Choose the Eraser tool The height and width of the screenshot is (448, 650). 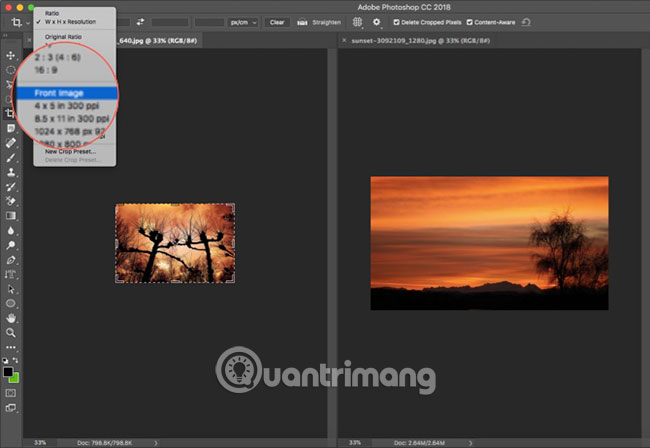(x=11, y=201)
